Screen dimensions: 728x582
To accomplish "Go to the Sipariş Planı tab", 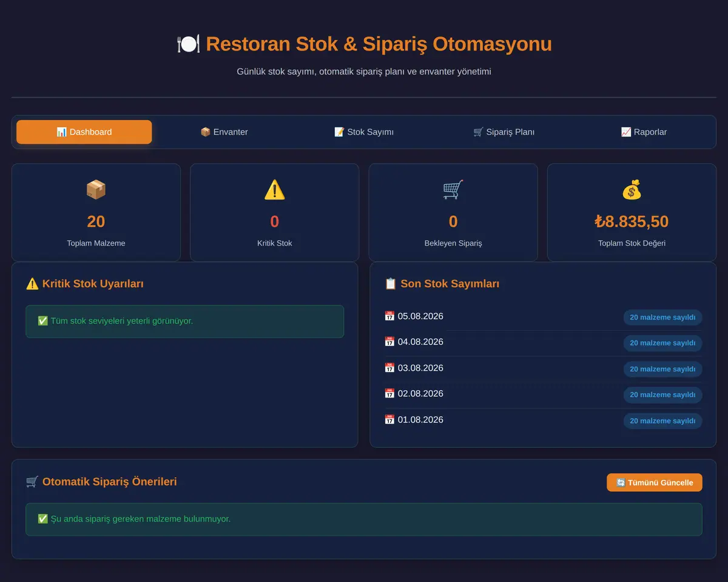I will pyautogui.click(x=504, y=132).
